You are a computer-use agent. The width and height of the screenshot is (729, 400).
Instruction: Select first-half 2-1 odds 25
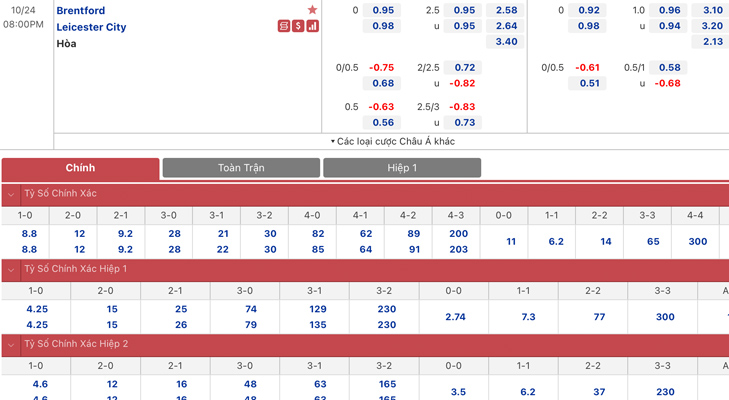click(x=181, y=309)
